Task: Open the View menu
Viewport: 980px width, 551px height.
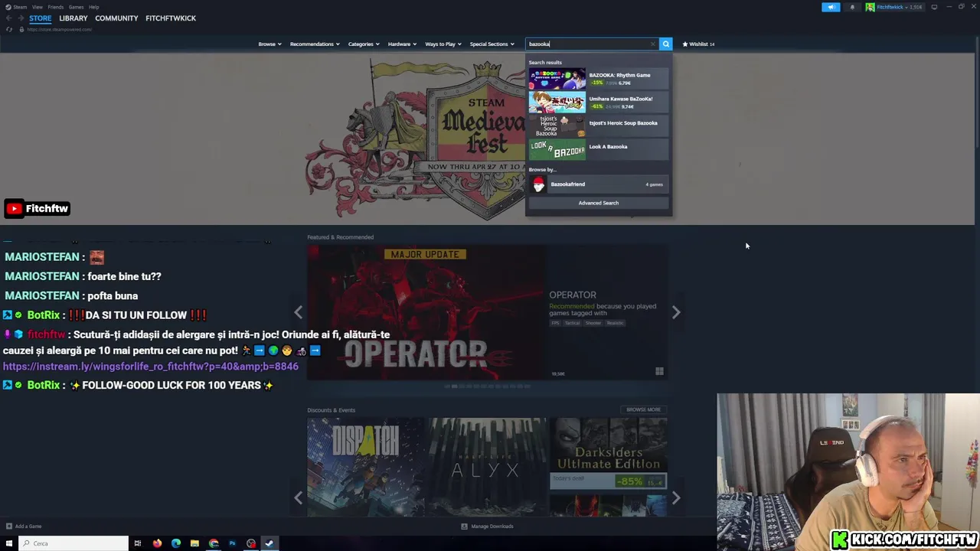Action: (x=37, y=7)
